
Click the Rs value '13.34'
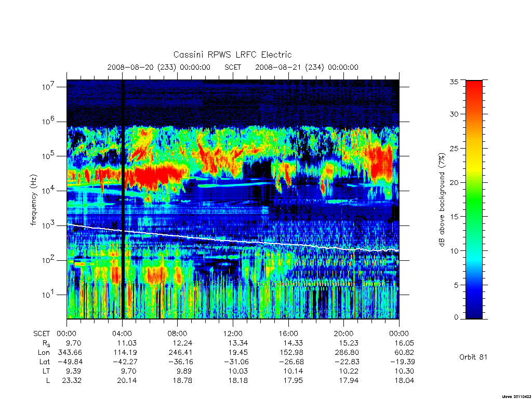tap(238, 343)
